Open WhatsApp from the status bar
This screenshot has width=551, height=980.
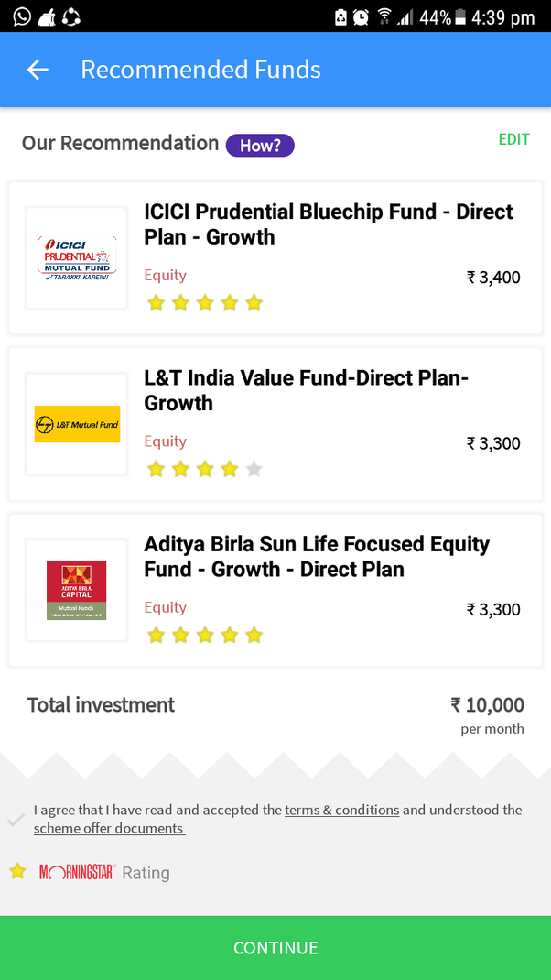21,15
